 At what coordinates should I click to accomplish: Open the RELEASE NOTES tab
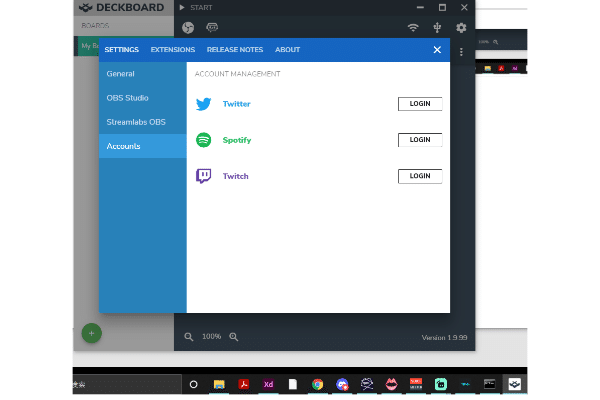click(x=235, y=50)
